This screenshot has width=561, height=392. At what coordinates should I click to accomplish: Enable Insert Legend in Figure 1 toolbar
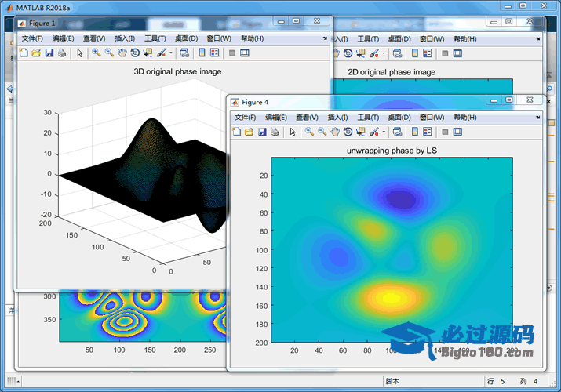pos(214,53)
